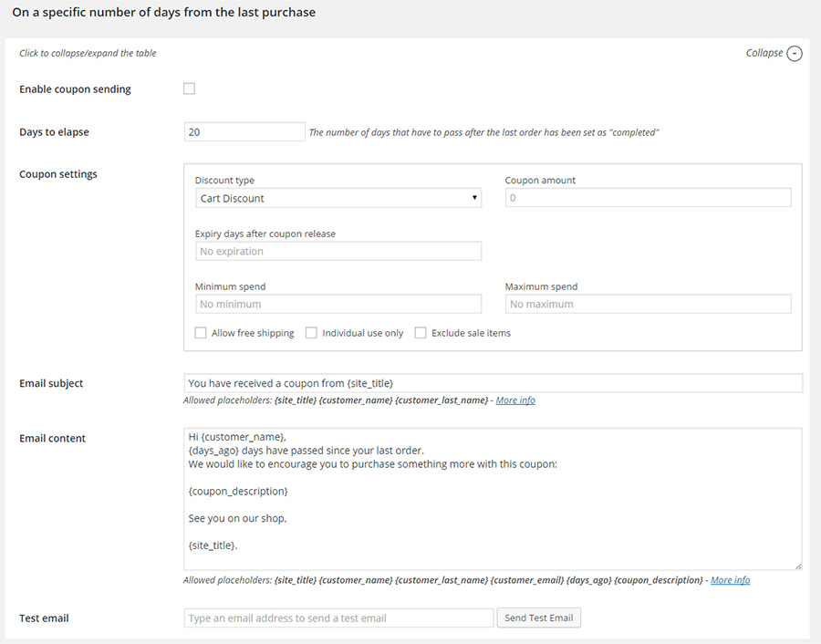Enable coupon sending checkbox
This screenshot has width=821, height=644.
tap(190, 89)
